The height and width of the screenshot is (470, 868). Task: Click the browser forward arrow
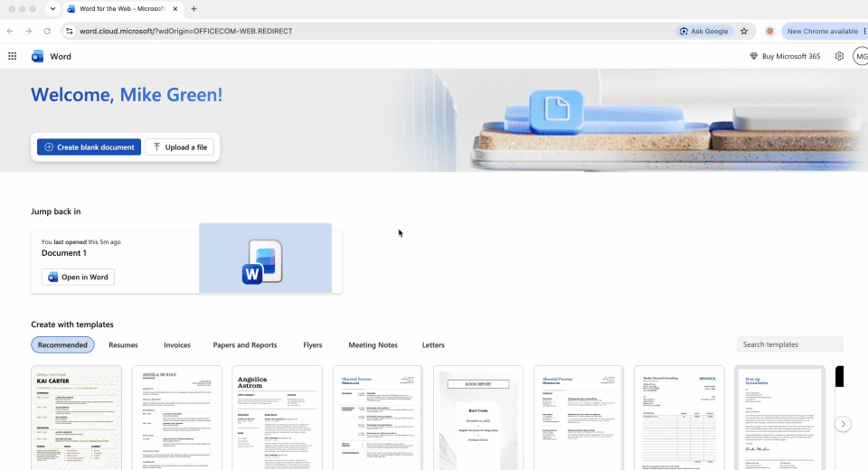pyautogui.click(x=28, y=31)
